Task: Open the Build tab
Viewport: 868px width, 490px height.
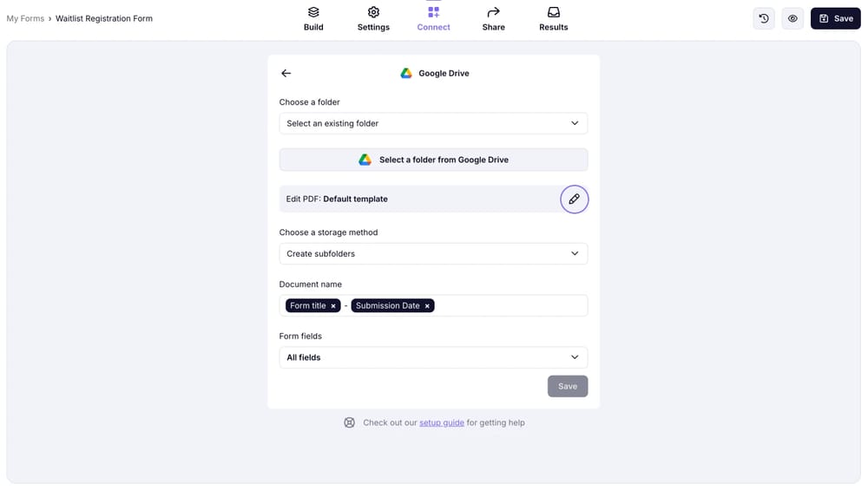Action: tap(313, 19)
